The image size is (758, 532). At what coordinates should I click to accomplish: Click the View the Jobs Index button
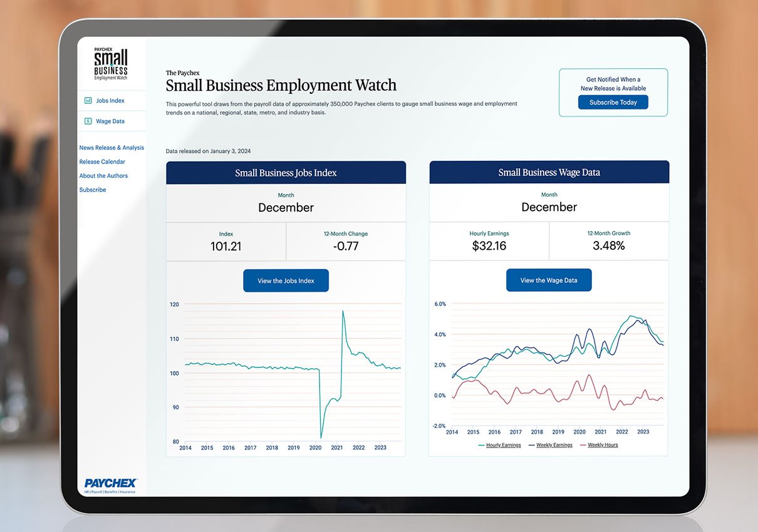pos(286,281)
